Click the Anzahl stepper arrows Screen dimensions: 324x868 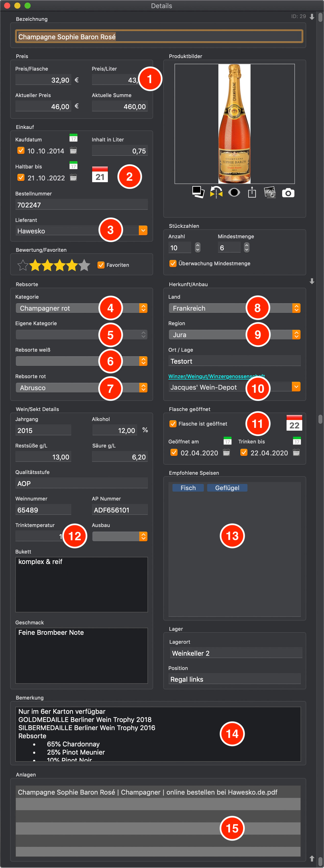(197, 247)
